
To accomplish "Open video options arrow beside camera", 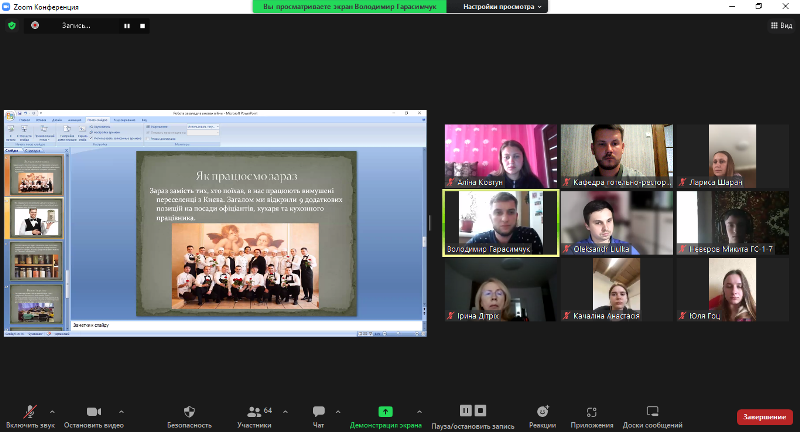I will pos(121,412).
